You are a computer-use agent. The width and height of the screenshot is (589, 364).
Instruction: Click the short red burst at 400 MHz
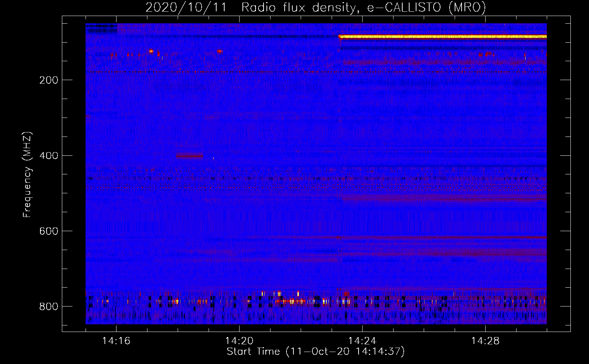point(189,156)
